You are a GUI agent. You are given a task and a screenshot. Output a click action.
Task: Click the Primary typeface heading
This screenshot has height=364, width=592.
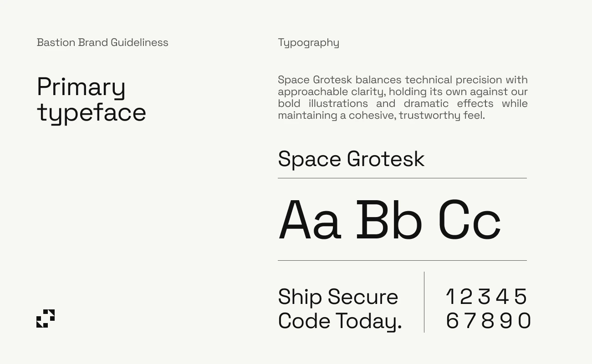click(x=91, y=100)
